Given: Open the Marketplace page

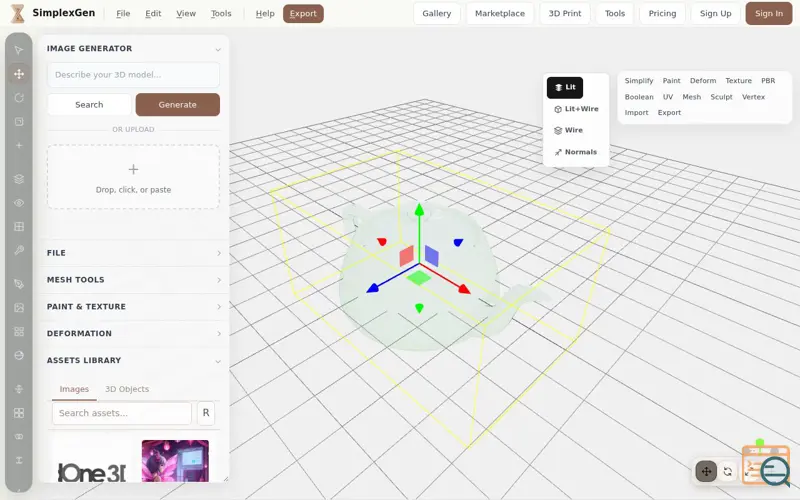Looking at the screenshot, I should [x=500, y=14].
